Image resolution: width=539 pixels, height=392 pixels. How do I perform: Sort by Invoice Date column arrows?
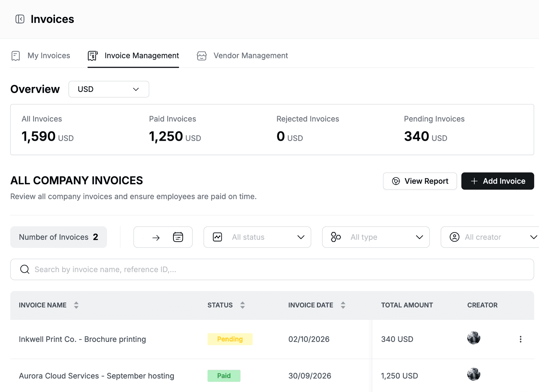click(x=343, y=305)
